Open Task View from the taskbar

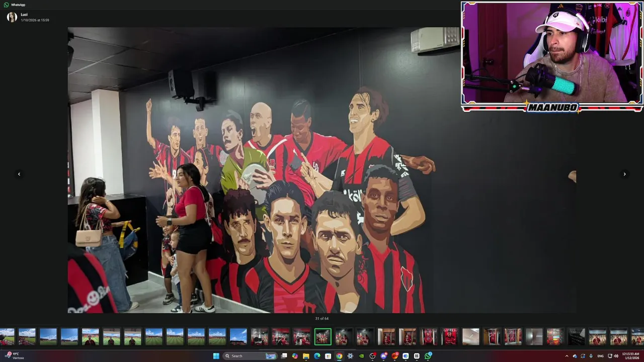click(284, 356)
